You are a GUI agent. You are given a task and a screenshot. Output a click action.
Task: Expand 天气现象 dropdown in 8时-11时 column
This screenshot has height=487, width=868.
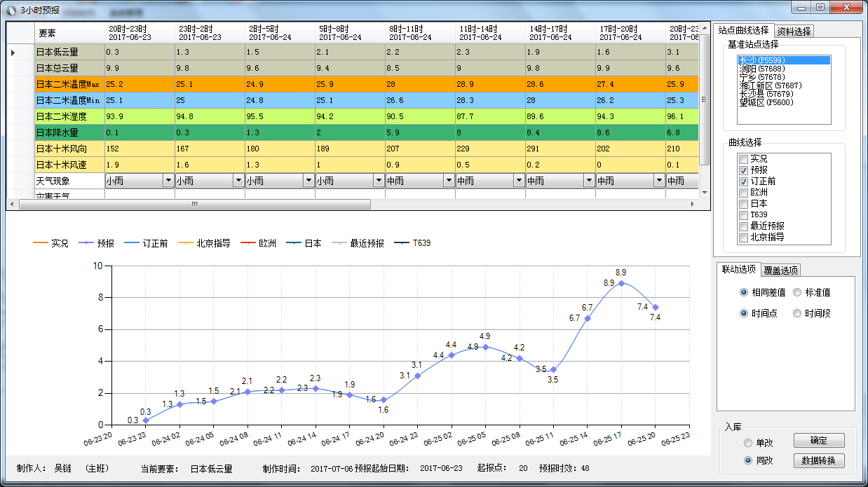pyautogui.click(x=449, y=181)
